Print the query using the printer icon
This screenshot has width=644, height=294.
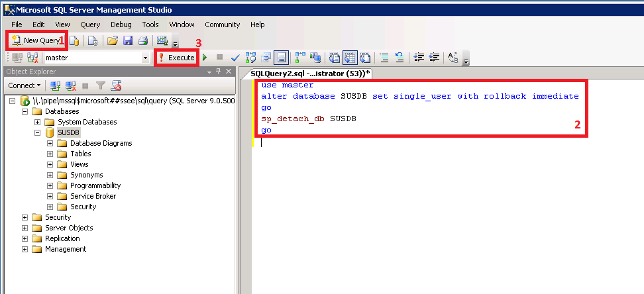[142, 40]
